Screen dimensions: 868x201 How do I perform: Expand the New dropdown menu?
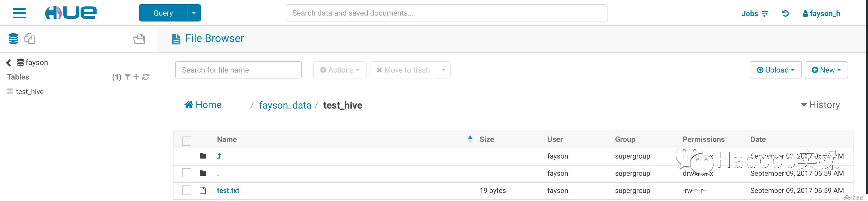tap(826, 70)
